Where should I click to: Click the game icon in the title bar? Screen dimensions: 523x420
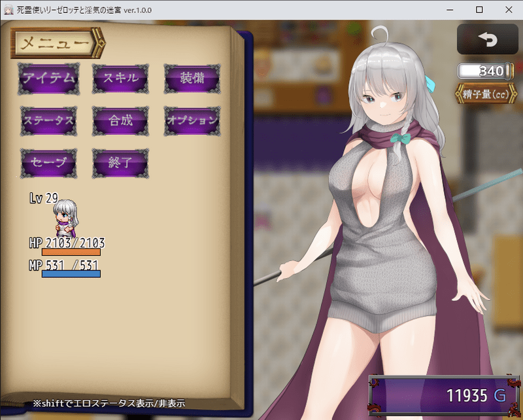[x=8, y=10]
